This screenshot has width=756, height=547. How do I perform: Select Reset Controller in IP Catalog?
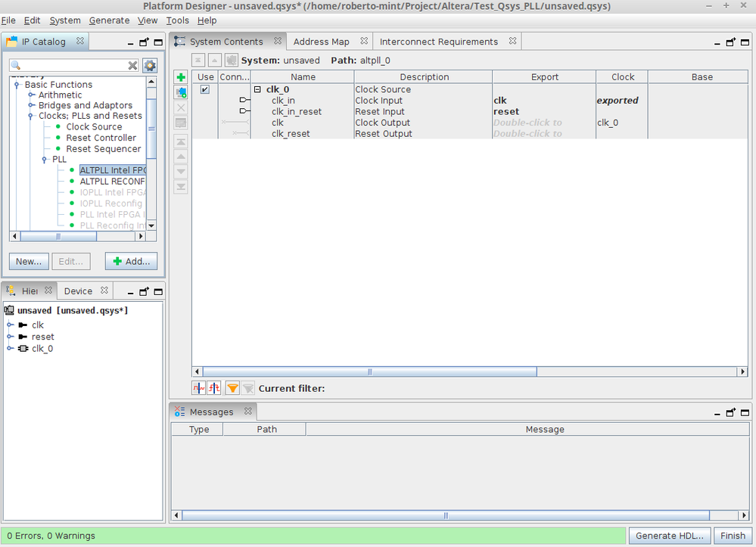click(x=101, y=138)
